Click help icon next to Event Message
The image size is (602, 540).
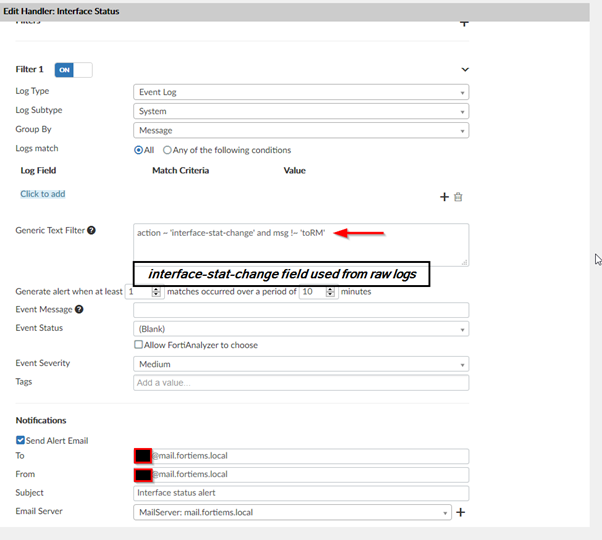click(79, 310)
